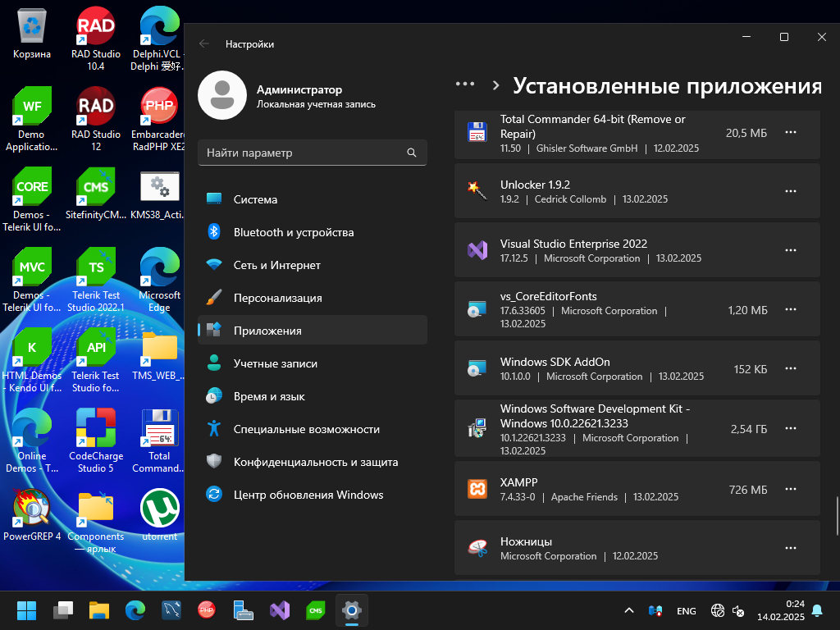
Task: Open more options for Unlocker 1.9.2
Action: (x=791, y=191)
